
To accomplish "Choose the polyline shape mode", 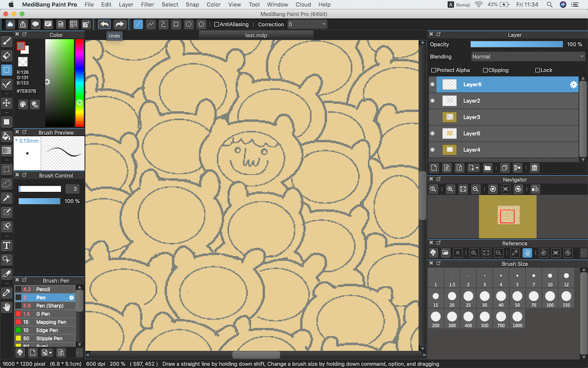I will (151, 24).
